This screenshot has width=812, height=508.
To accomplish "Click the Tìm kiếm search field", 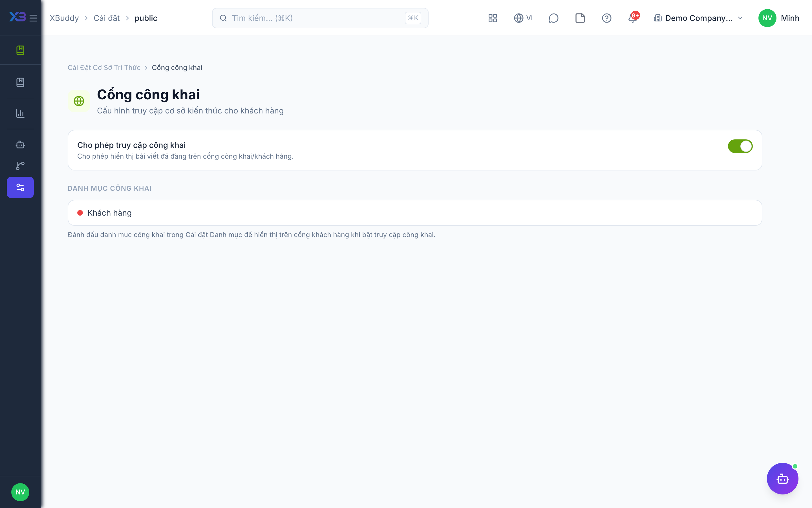I will pyautogui.click(x=320, y=18).
